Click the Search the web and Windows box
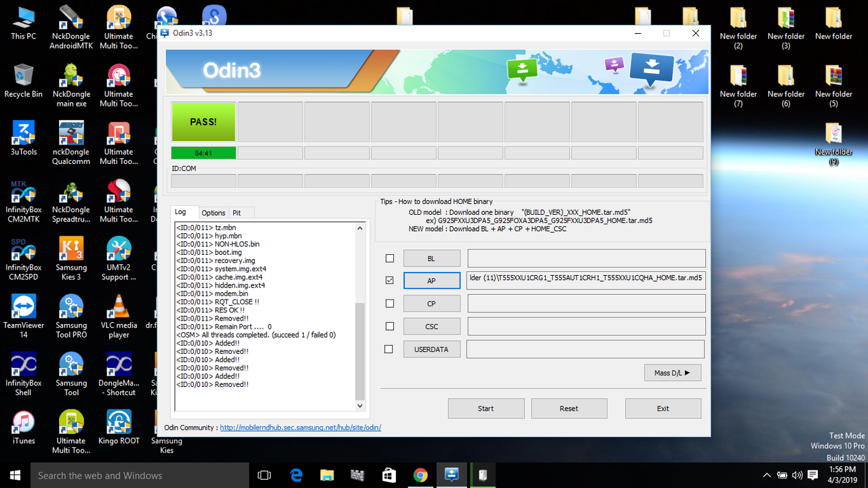This screenshot has width=868, height=488. (x=140, y=475)
